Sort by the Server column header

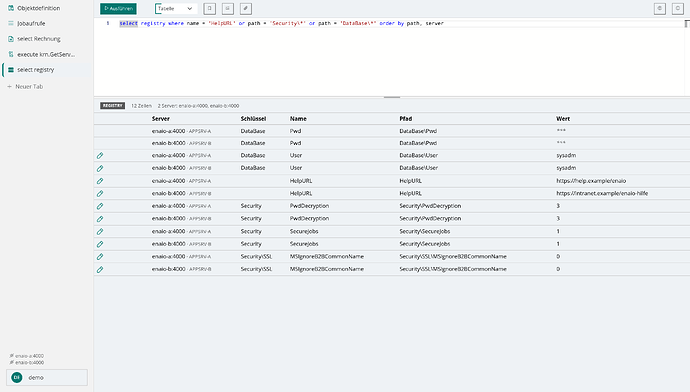coord(161,119)
